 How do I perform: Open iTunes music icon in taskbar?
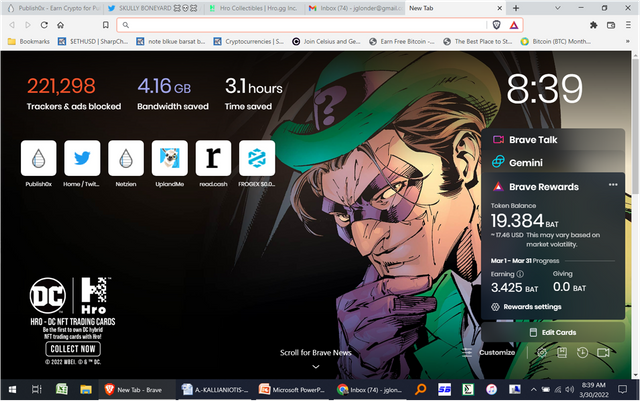pos(491,390)
